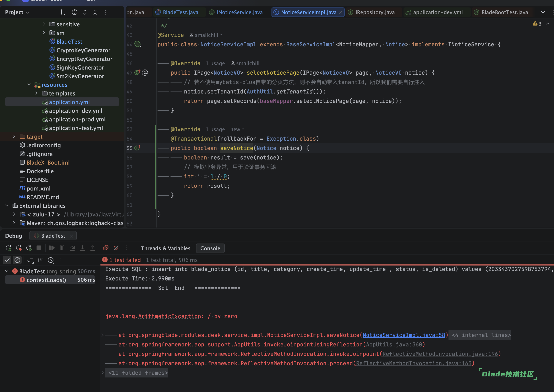Switch to the BladeTest.java tab

pos(180,12)
